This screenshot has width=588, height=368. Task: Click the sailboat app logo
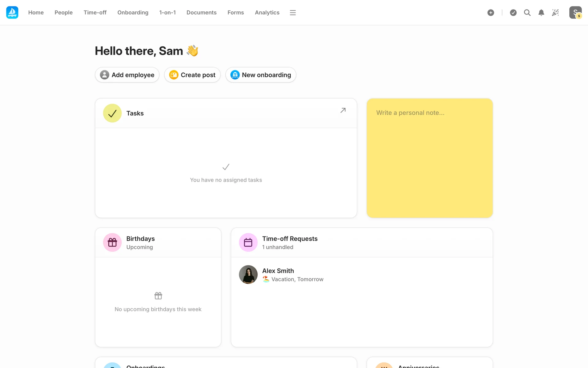12,13
